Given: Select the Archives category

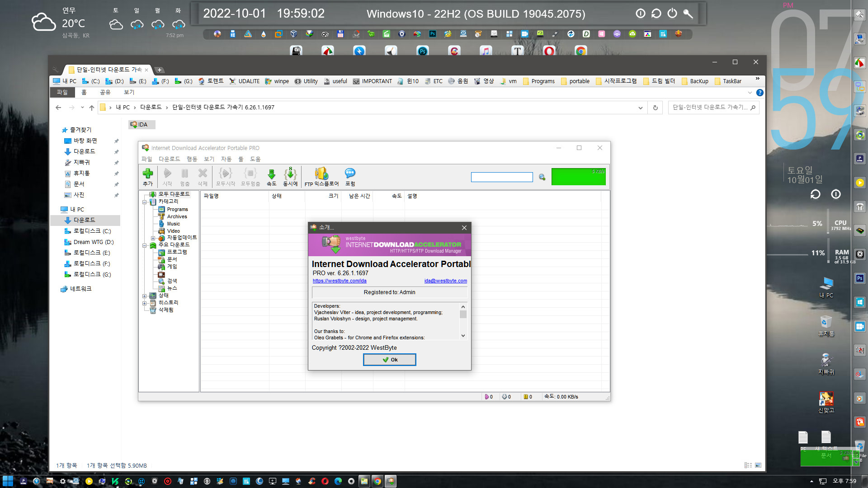Looking at the screenshot, I should pyautogui.click(x=177, y=216).
